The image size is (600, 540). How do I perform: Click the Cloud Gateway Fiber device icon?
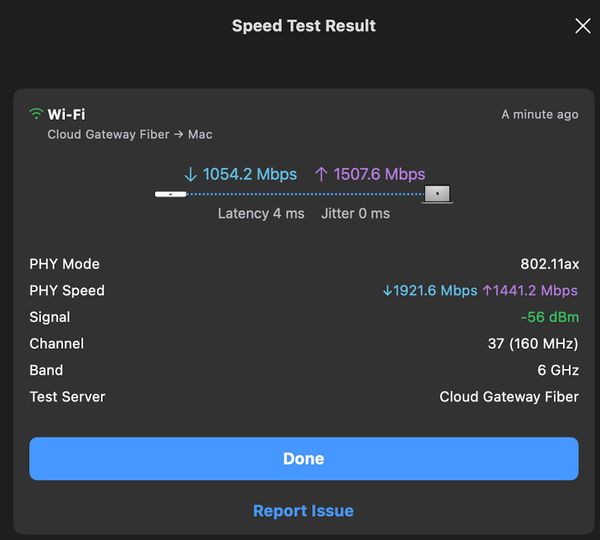[170, 194]
